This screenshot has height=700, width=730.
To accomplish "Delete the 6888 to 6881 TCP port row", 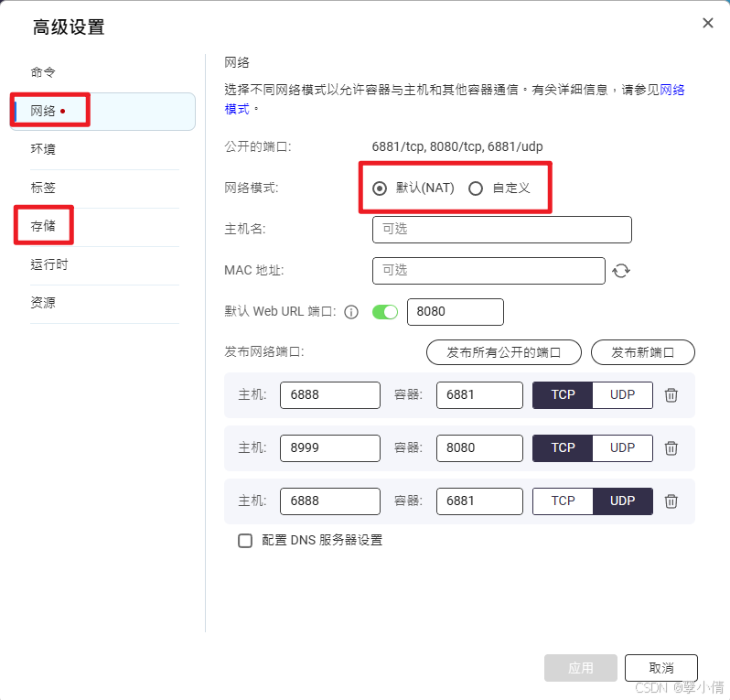I will (x=671, y=395).
